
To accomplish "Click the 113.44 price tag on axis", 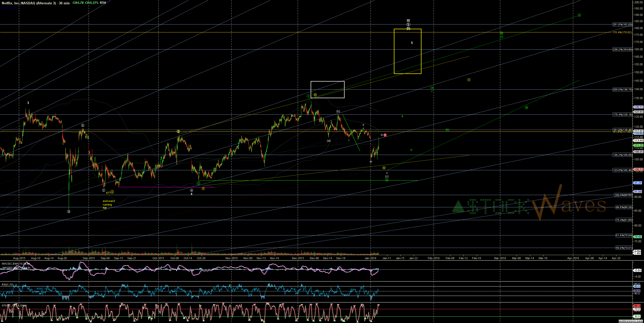I will point(638,141).
